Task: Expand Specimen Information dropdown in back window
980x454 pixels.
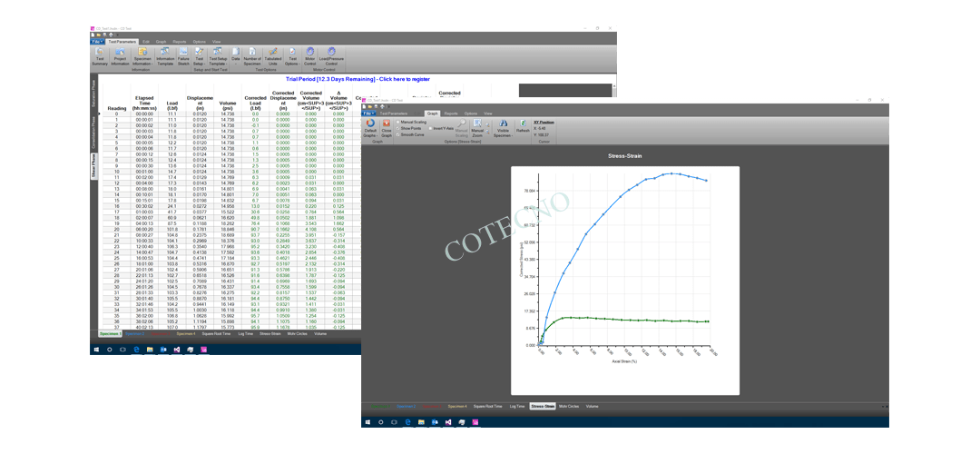Action: [142, 56]
